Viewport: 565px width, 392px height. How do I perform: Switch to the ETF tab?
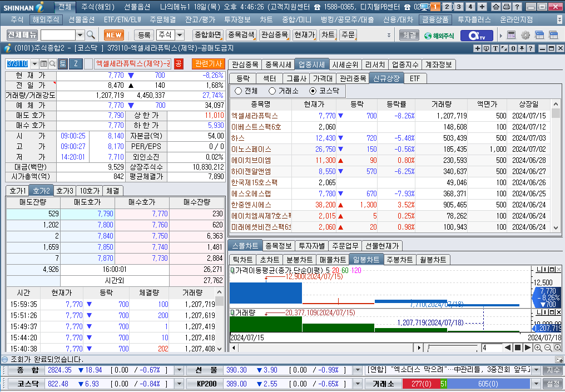click(415, 78)
